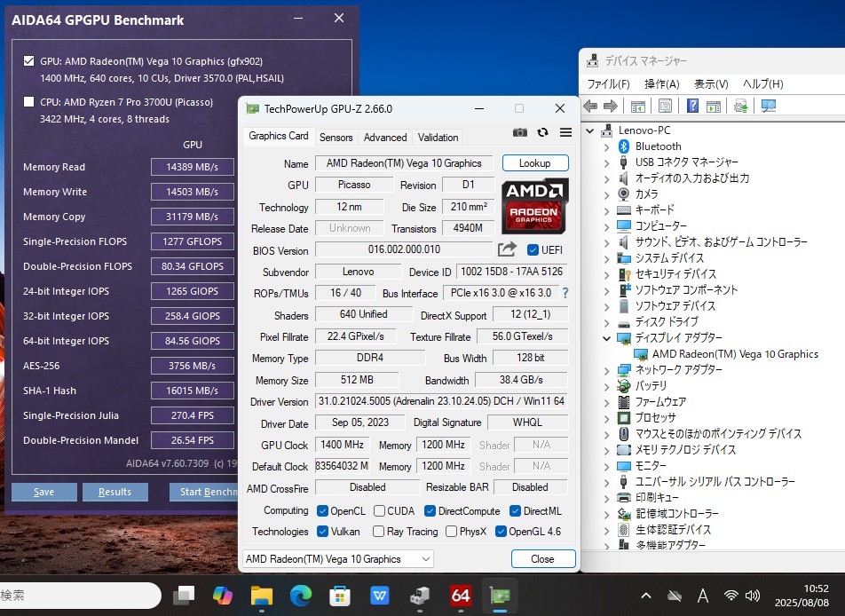
Task: Click the blue W app taskbar icon
Action: 379,596
